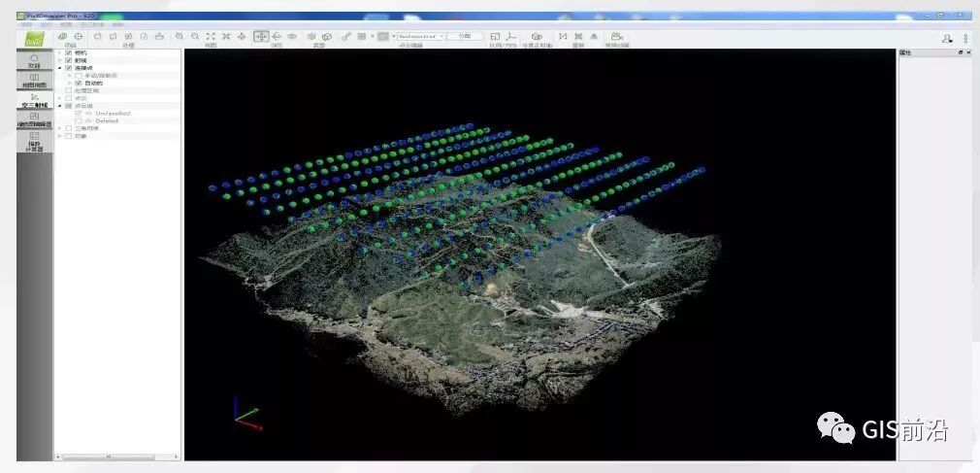Click the cube-with-cloud clipping icon
The image size is (980, 473).
pyautogui.click(x=326, y=37)
